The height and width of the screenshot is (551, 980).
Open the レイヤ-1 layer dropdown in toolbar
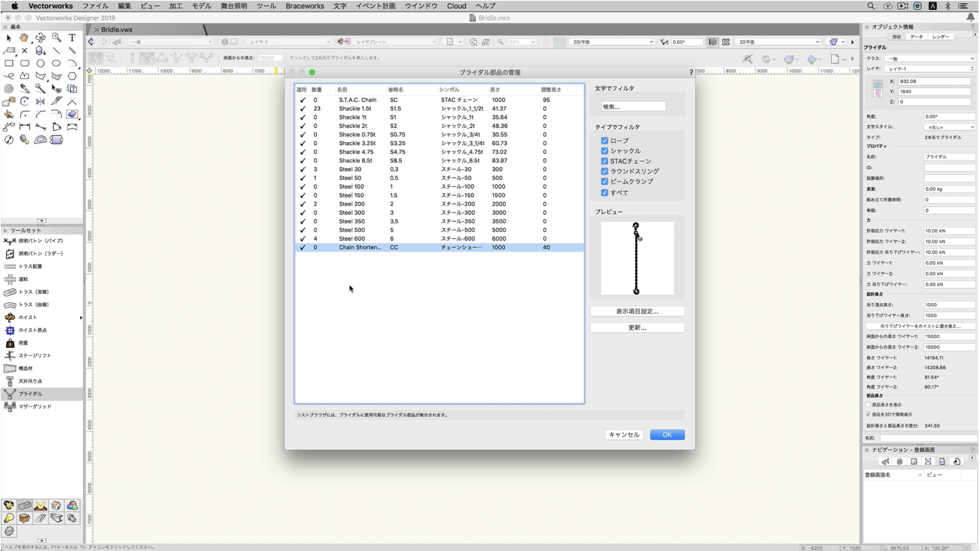289,42
